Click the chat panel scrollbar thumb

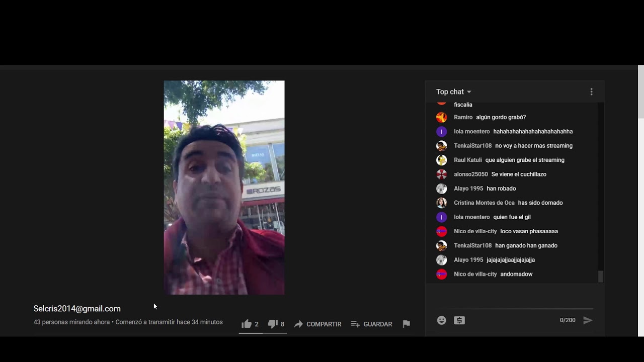600,277
